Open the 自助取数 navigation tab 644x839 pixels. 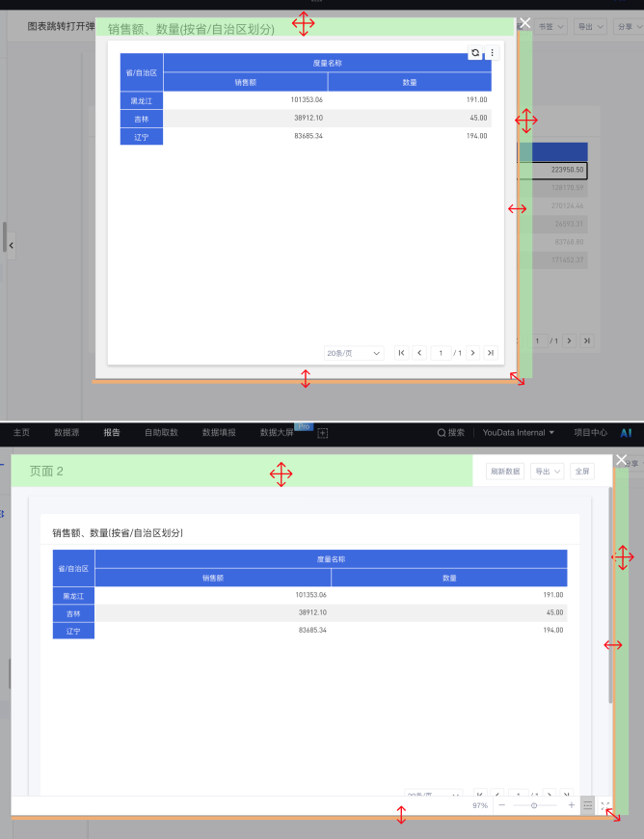(161, 433)
